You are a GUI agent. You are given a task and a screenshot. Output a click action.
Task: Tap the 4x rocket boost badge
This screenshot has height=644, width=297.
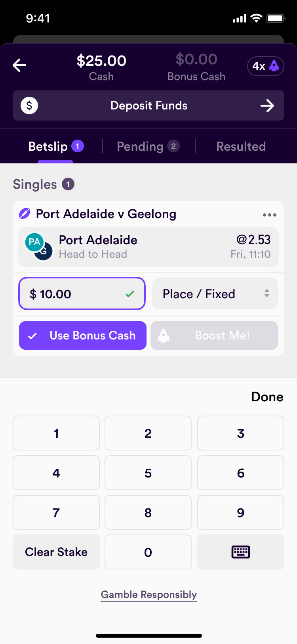(x=265, y=66)
